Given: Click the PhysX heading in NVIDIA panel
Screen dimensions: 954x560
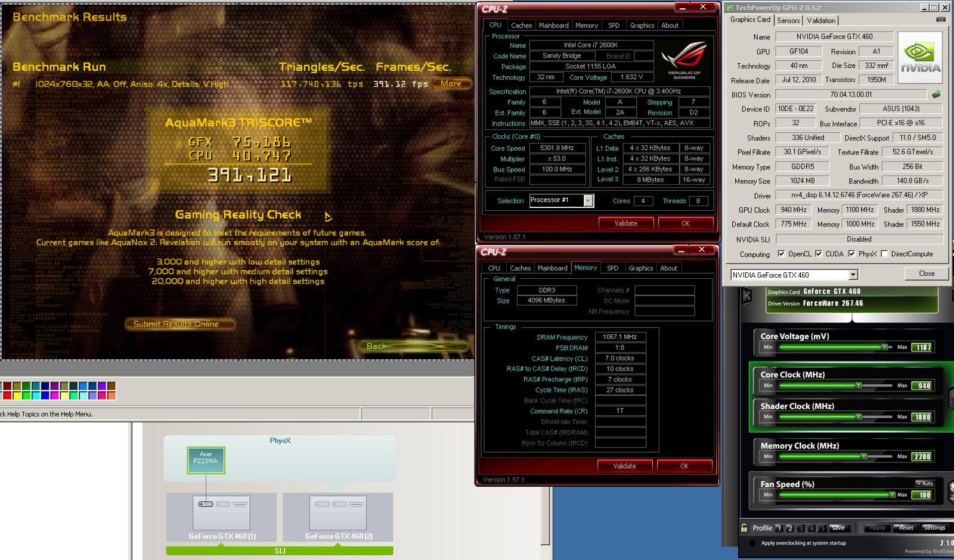Looking at the screenshot, I should pyautogui.click(x=280, y=440).
